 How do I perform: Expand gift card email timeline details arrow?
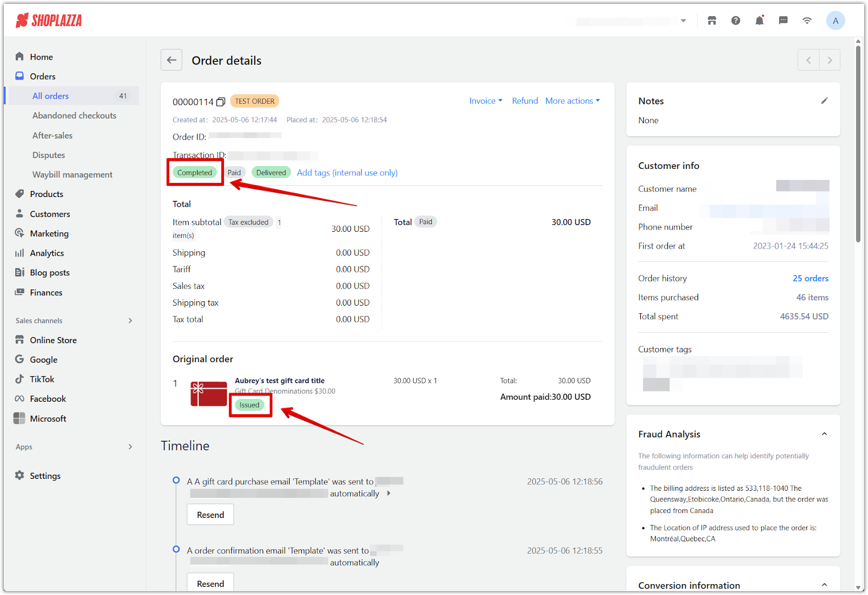pyautogui.click(x=388, y=493)
